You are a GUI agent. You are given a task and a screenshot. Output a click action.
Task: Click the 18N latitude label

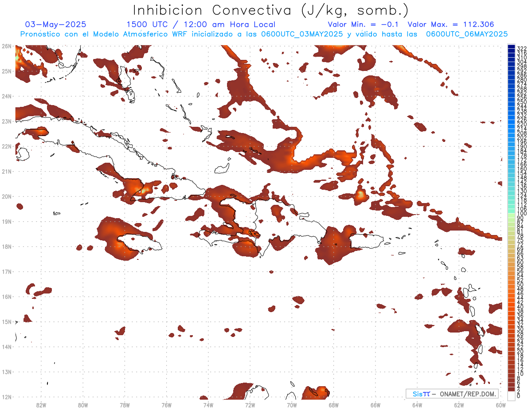6,247
